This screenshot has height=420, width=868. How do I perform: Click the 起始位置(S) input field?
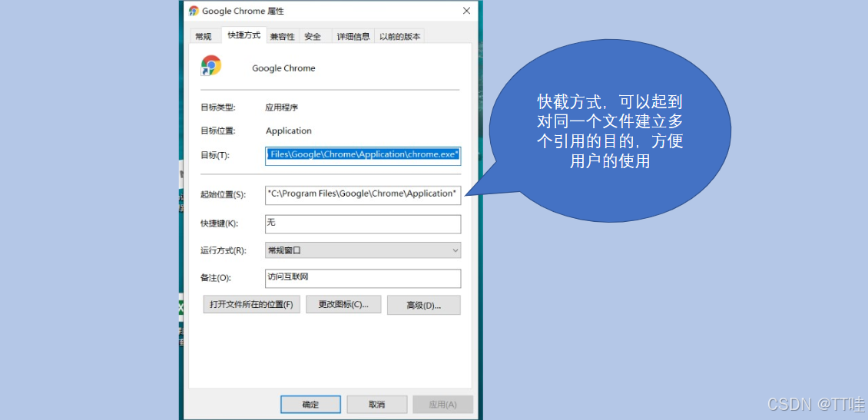pyautogui.click(x=363, y=195)
